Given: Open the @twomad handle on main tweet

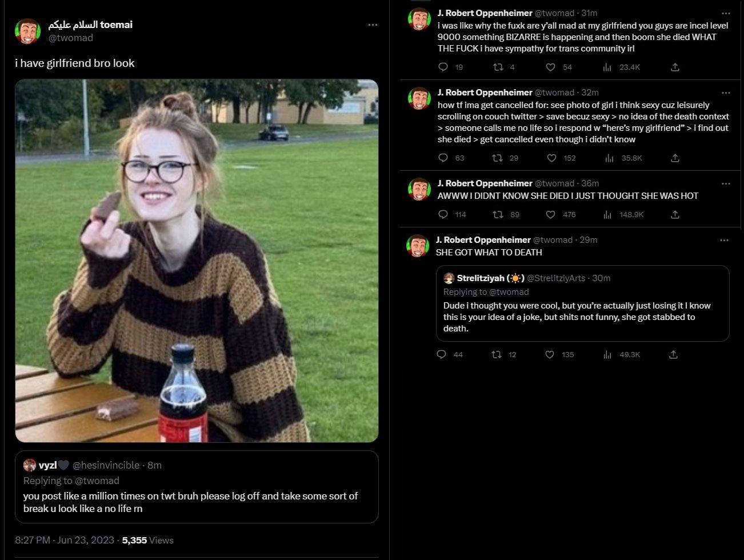Looking at the screenshot, I should 70,38.
